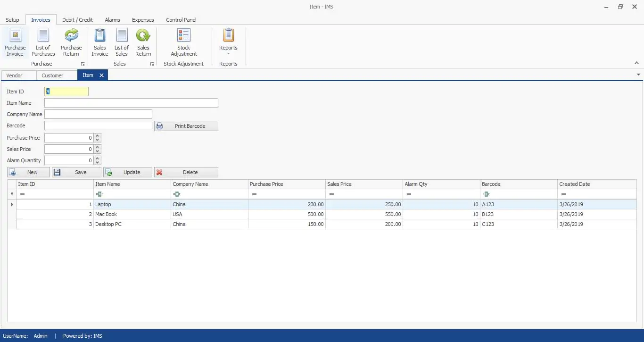This screenshot has height=342, width=644.
Task: Increase the Purchase Price spinner value
Action: click(98, 136)
